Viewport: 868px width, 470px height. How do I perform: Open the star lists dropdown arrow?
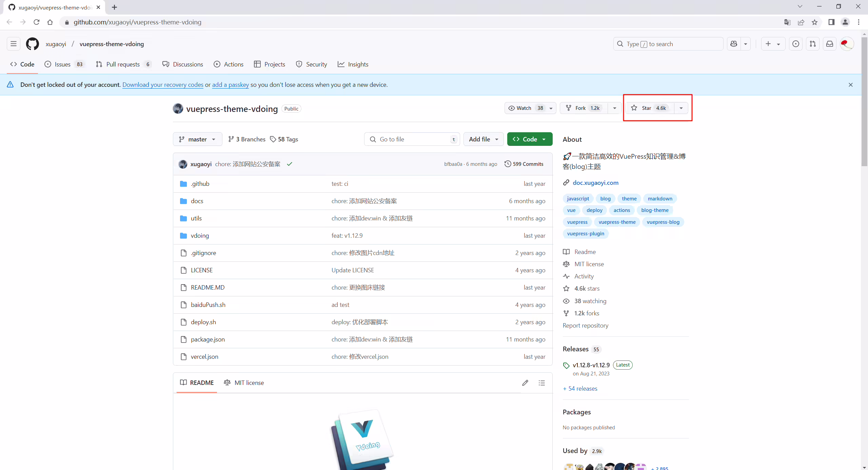click(681, 108)
